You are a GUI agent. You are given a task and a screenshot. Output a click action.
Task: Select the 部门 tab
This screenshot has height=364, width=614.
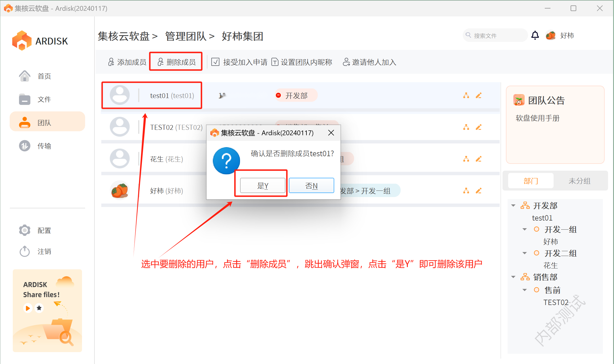click(x=531, y=181)
